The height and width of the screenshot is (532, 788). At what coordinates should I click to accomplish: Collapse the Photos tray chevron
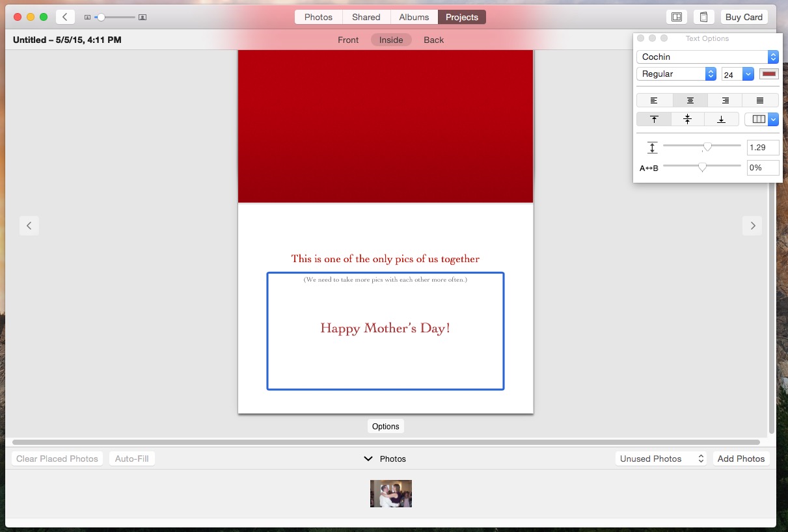coord(368,459)
